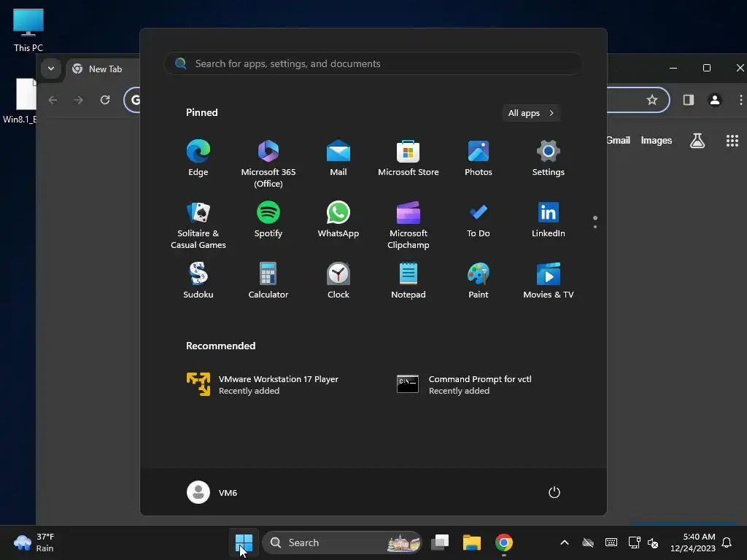Select the New Tab tab in Chrome
Image resolution: width=747 pixels, height=560 pixels.
[103, 69]
